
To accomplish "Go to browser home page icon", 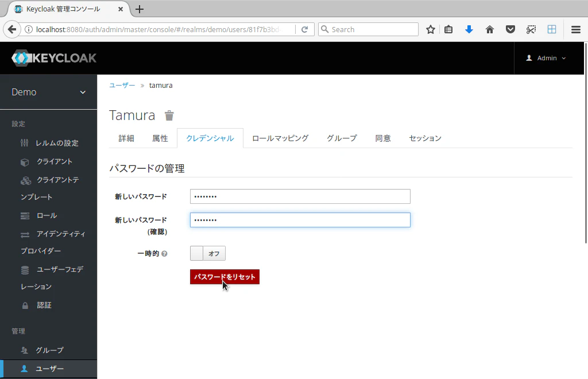I will [490, 29].
